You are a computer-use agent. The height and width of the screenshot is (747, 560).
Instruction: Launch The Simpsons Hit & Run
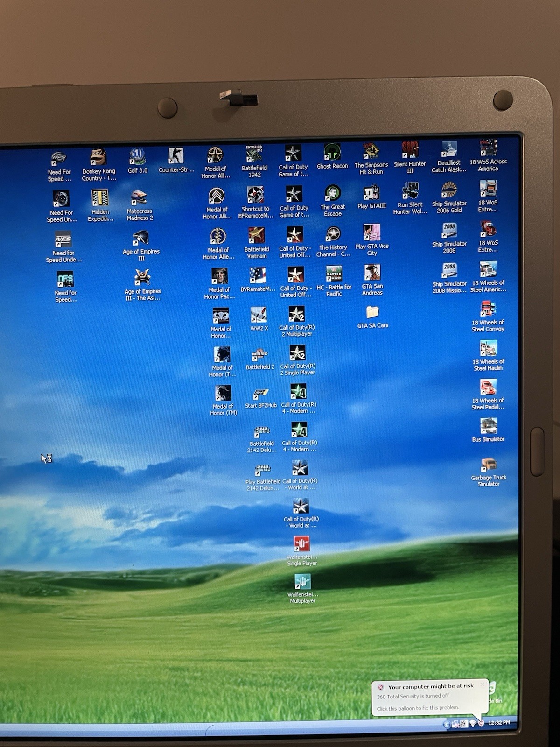(371, 159)
